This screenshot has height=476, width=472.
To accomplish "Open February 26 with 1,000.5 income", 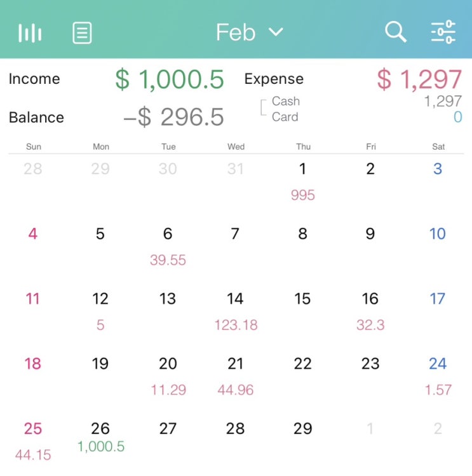I will coord(100,436).
